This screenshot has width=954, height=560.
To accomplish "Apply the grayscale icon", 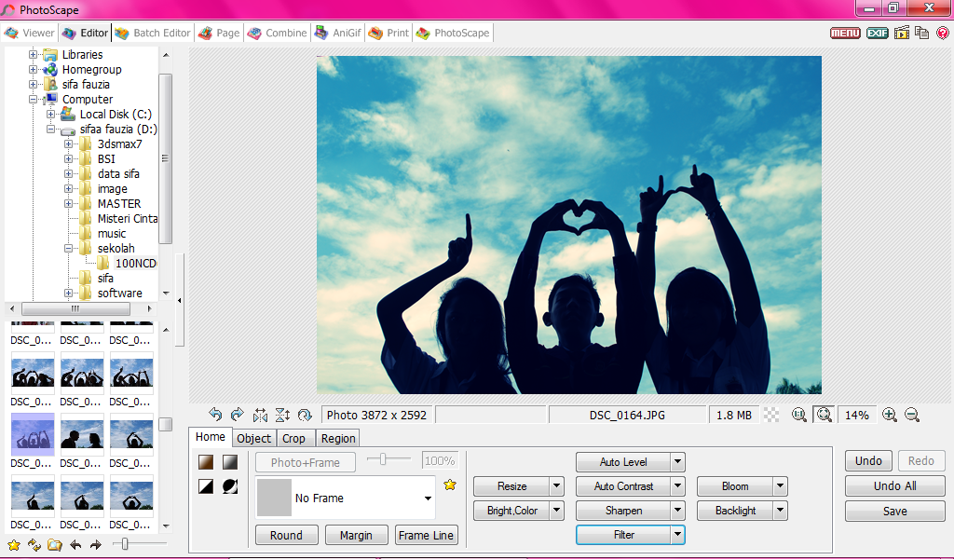I will tap(230, 462).
